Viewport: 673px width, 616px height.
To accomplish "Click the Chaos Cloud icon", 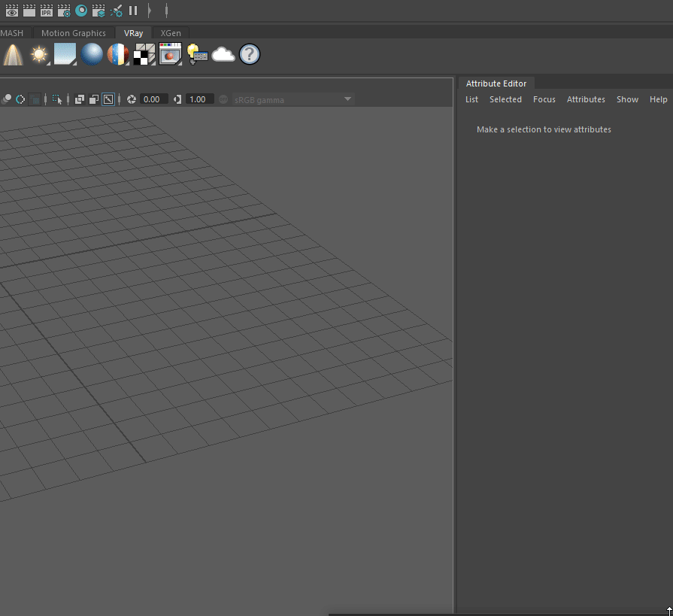I will point(223,54).
